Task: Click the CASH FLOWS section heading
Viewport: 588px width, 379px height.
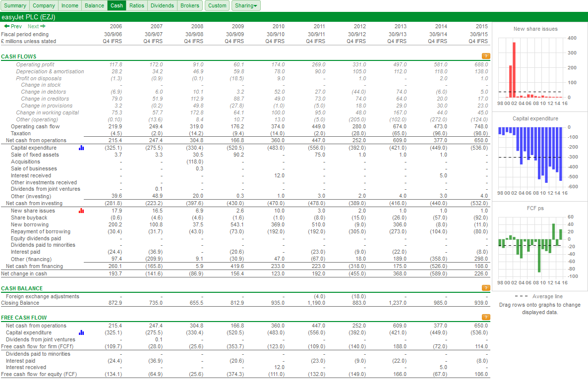Action: (19, 56)
